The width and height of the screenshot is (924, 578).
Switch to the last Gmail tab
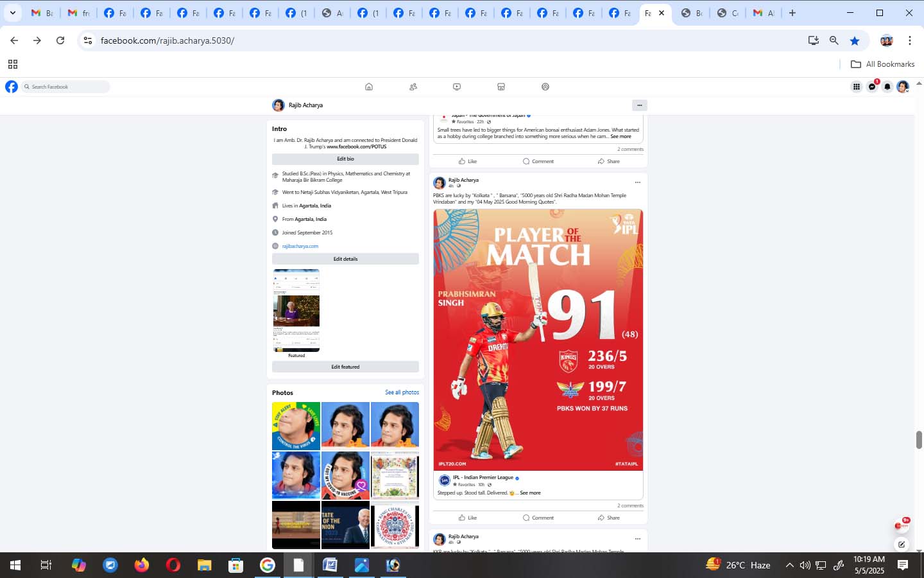[764, 13]
